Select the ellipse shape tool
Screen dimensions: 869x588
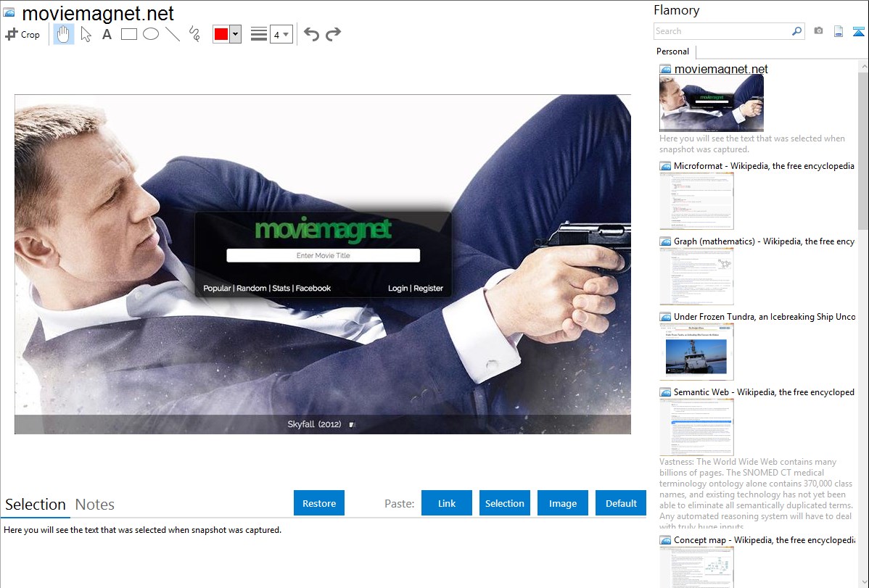click(x=151, y=34)
